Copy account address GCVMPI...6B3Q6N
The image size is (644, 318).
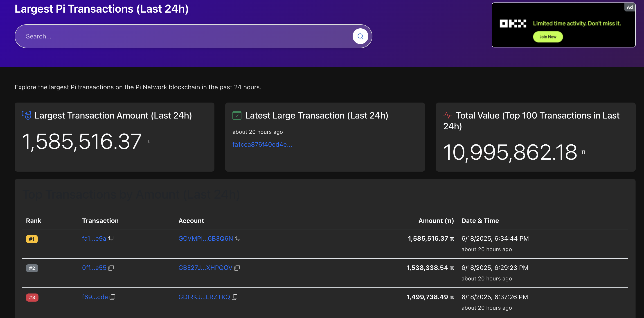pos(237,239)
